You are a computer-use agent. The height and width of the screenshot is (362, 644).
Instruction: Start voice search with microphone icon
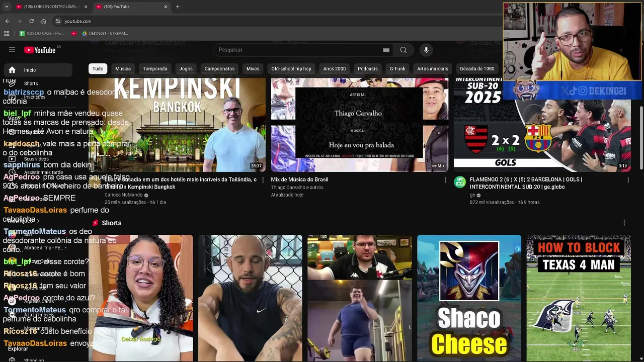426,50
